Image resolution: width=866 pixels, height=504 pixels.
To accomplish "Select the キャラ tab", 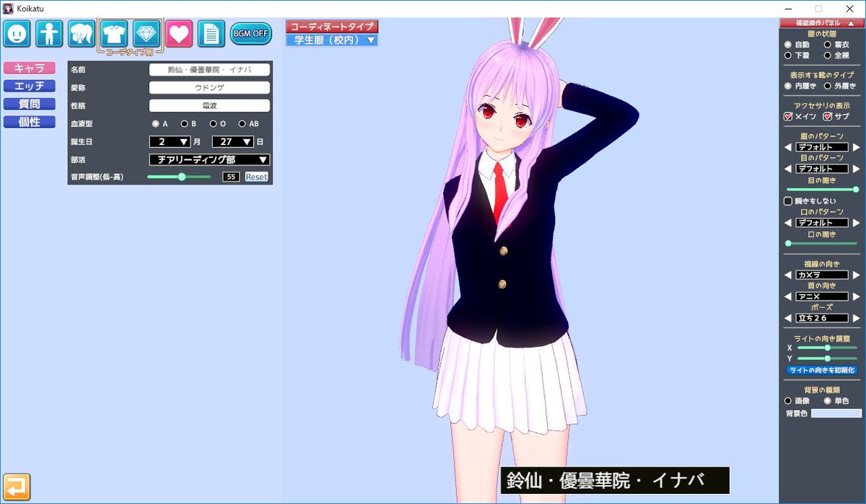I will (x=30, y=68).
